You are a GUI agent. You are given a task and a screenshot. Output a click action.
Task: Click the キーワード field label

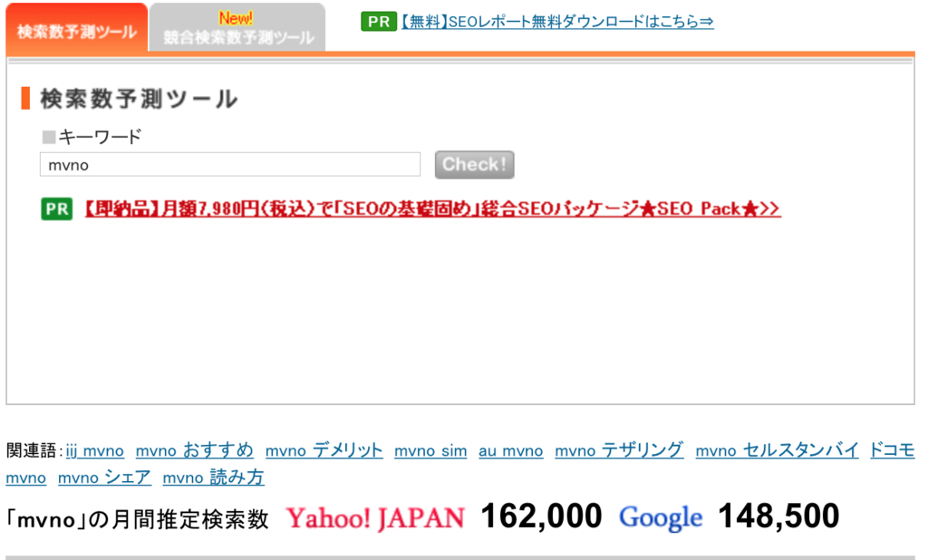(x=100, y=137)
